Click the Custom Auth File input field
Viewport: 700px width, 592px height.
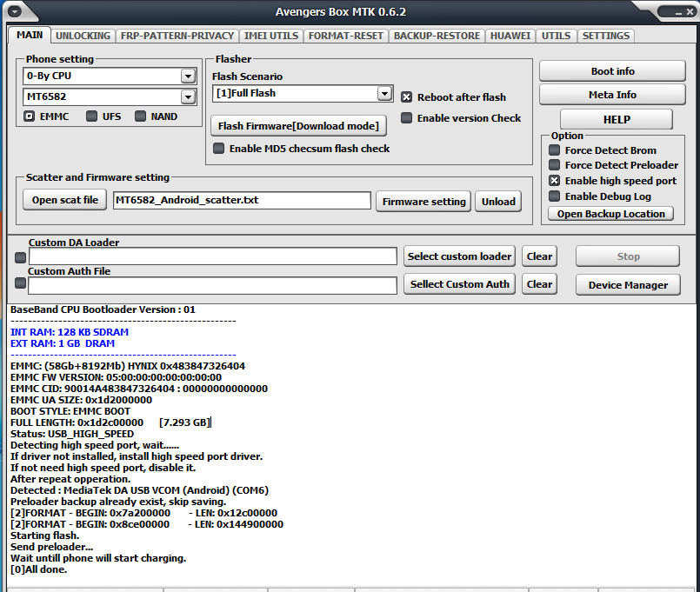(x=212, y=285)
